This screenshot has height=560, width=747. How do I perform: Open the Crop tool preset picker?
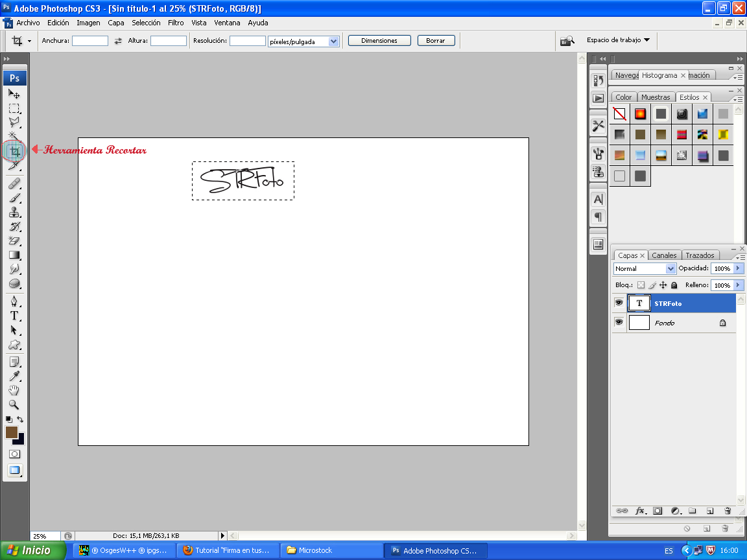coord(29,41)
